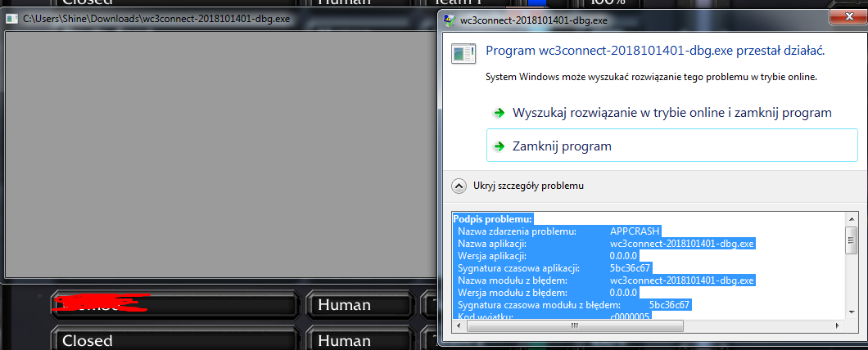
Task: Click the console window title bar icon
Action: click(x=11, y=19)
